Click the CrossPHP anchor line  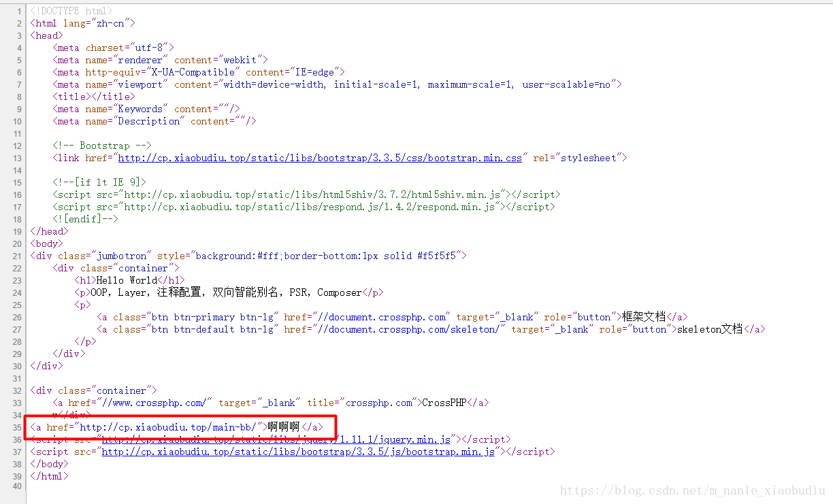(271, 403)
